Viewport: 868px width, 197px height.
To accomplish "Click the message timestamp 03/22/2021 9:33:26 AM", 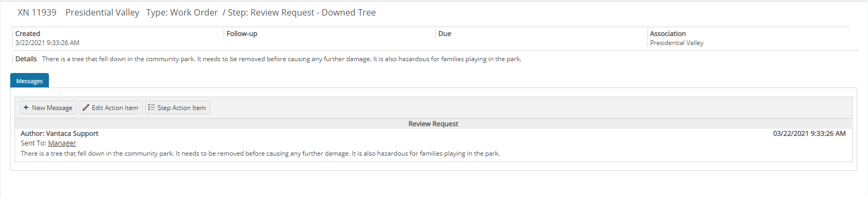I will (809, 134).
